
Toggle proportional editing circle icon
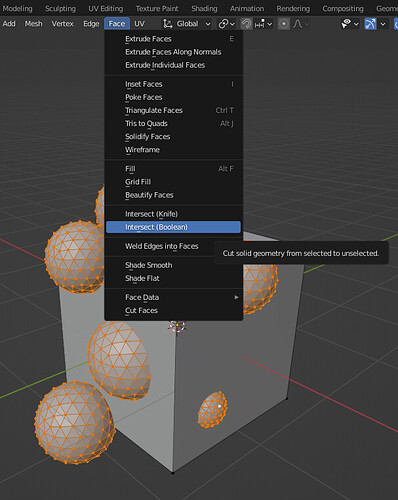284,24
